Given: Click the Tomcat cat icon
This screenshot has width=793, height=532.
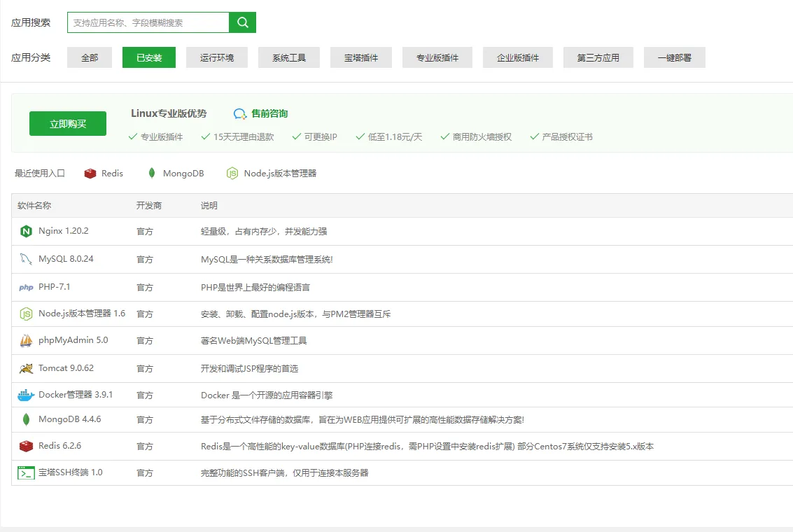Looking at the screenshot, I should tap(26, 368).
